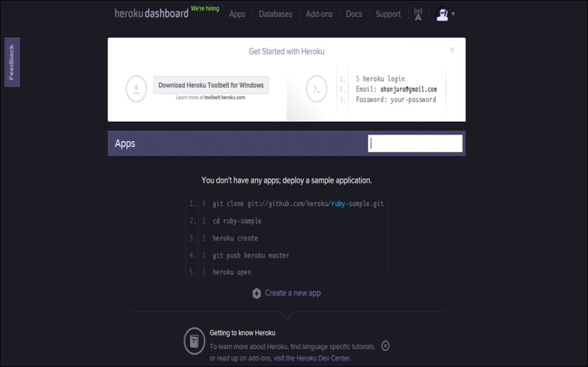Follow the toolbelt.heroku.com link
Image resolution: width=588 pixels, height=367 pixels.
[225, 98]
